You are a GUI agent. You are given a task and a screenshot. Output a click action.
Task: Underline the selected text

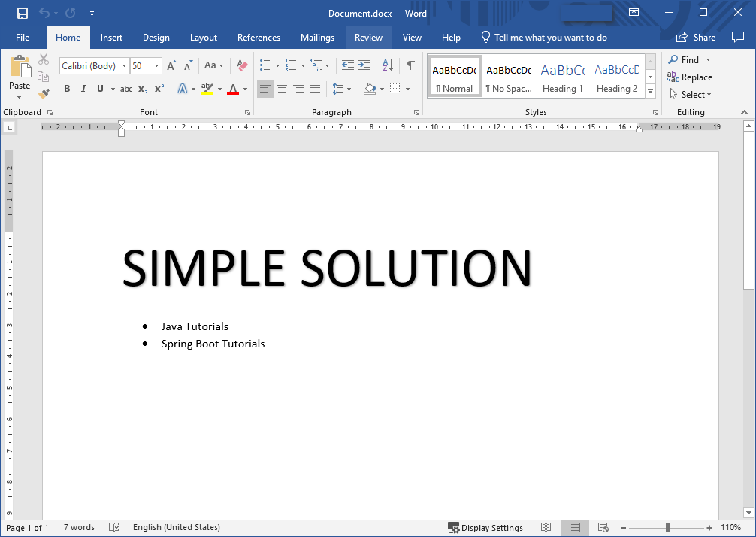99,89
